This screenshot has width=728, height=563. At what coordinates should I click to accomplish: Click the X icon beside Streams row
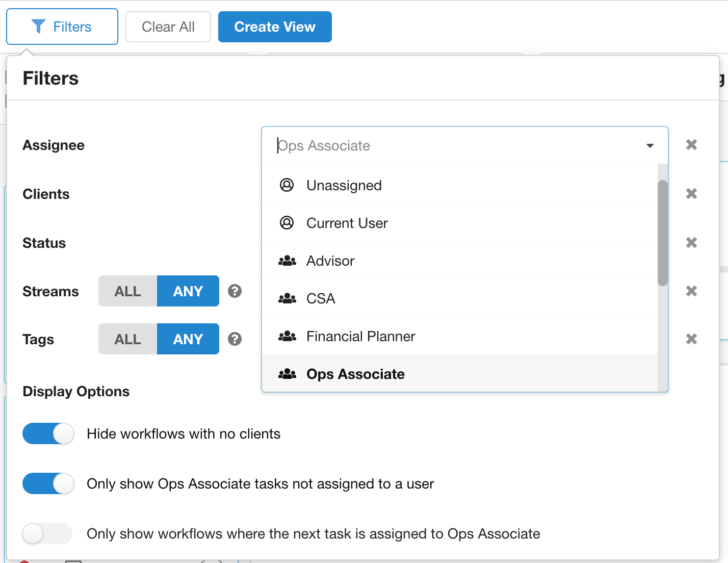tap(691, 291)
